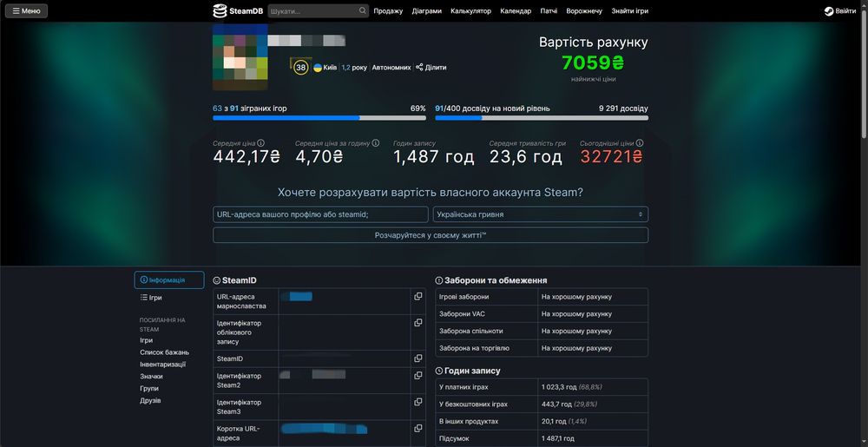The image size is (868, 447).
Task: Copy the SteamID row value
Action: (418, 358)
